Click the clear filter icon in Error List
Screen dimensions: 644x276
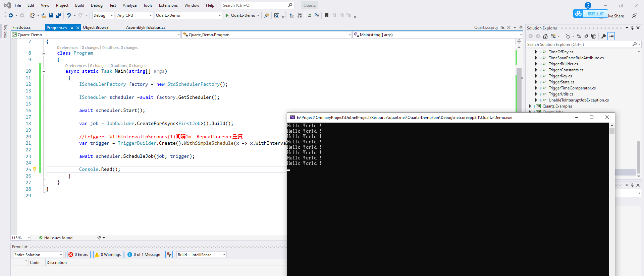(x=169, y=255)
